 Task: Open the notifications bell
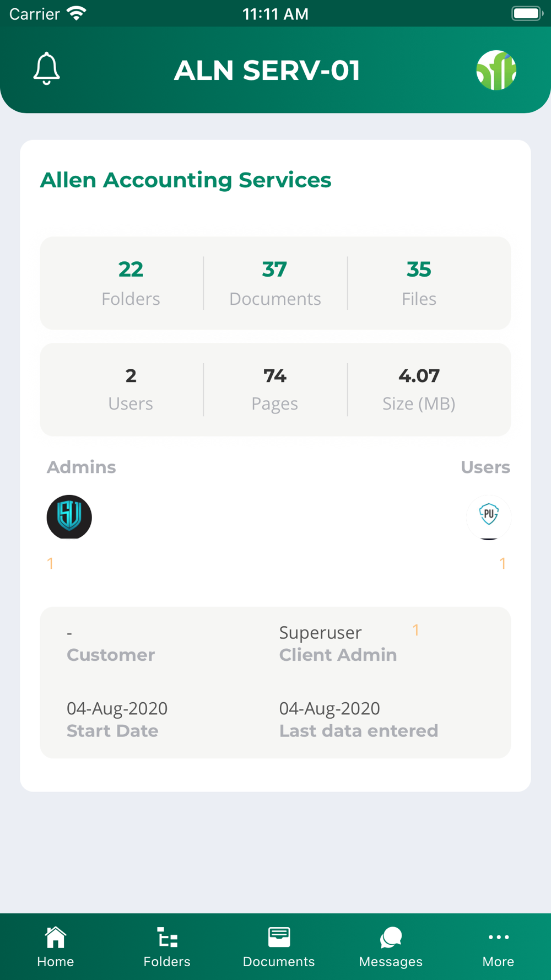(47, 69)
